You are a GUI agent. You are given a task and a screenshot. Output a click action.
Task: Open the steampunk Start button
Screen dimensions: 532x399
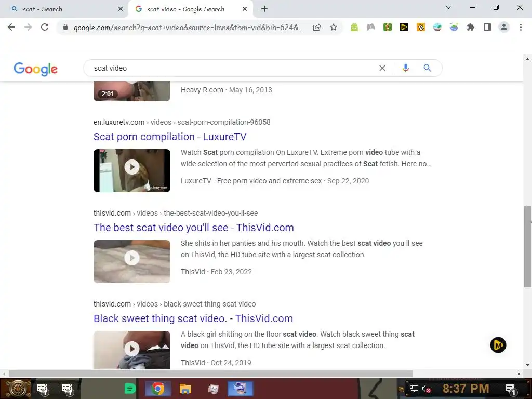pos(18,389)
